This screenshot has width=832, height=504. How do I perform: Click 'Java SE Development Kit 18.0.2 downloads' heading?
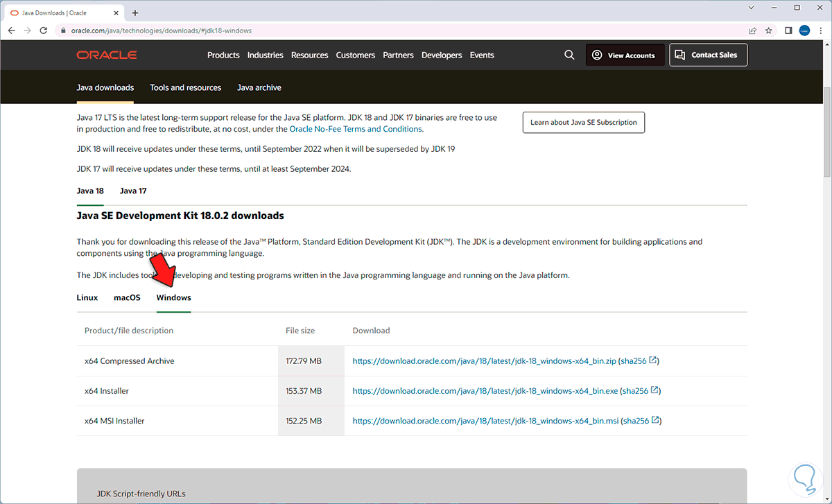180,216
